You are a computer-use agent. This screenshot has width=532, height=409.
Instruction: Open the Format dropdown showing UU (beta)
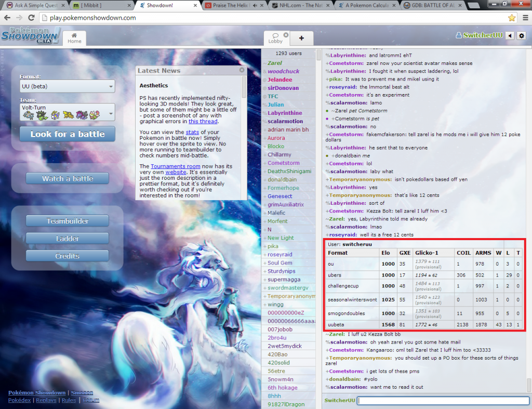pyautogui.click(x=67, y=86)
